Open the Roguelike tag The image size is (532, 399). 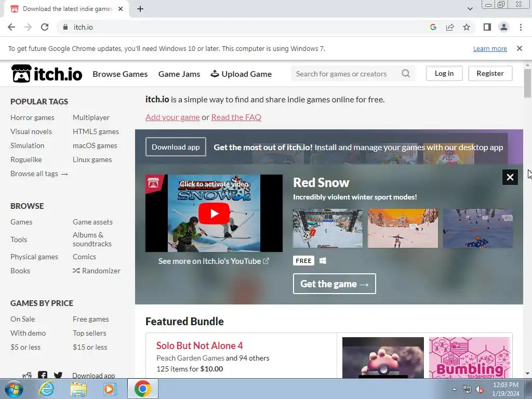click(26, 159)
